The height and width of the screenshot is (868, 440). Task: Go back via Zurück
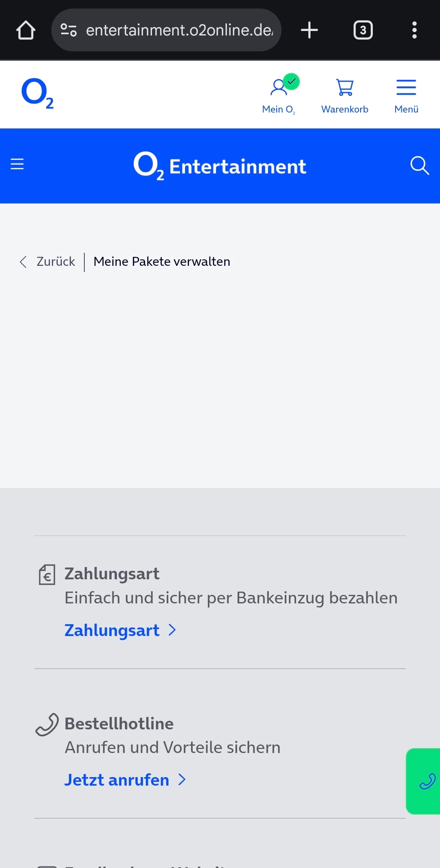tap(56, 262)
